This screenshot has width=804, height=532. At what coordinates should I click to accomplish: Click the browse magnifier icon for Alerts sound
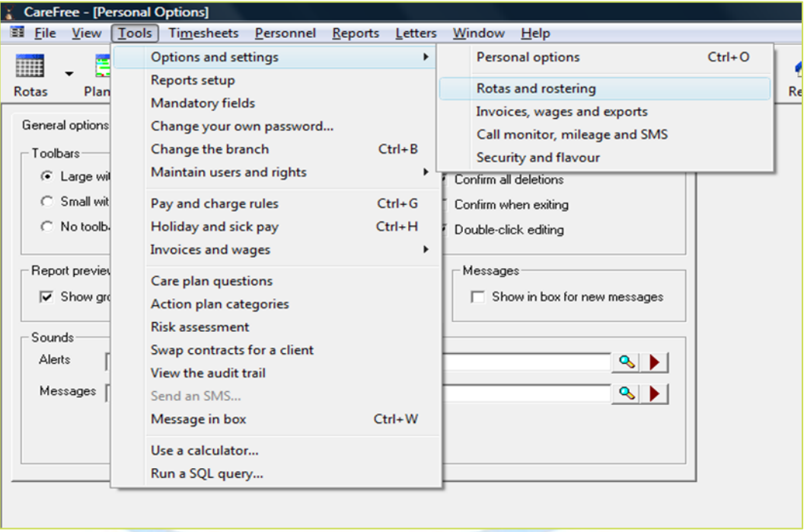point(626,363)
